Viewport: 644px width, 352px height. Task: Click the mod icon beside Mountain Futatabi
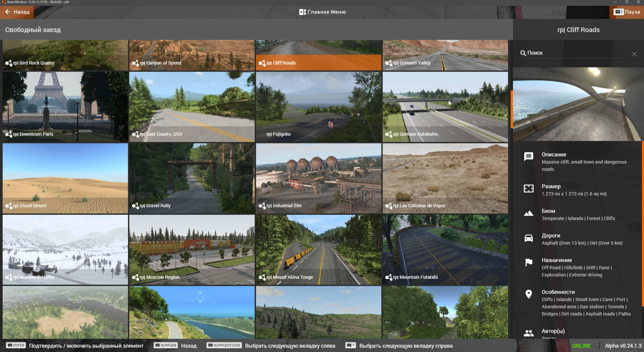[x=389, y=277]
